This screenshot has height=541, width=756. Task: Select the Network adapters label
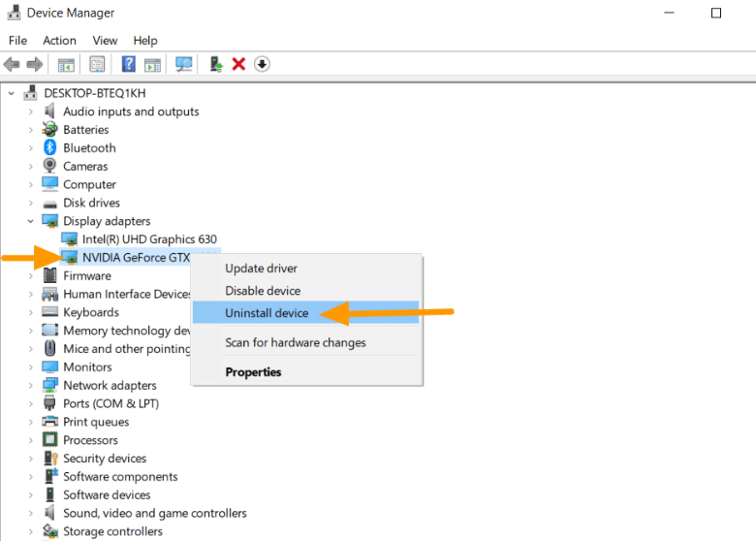[x=110, y=385]
